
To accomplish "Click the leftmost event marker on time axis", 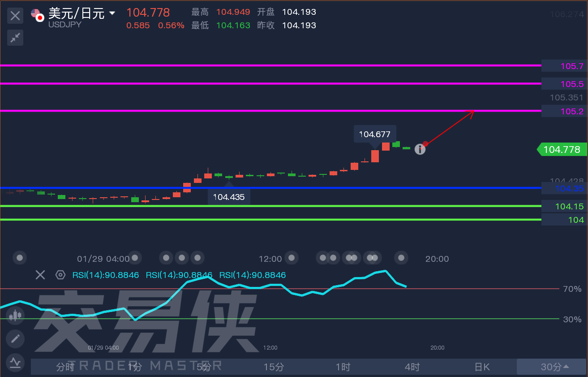I will (x=20, y=258).
